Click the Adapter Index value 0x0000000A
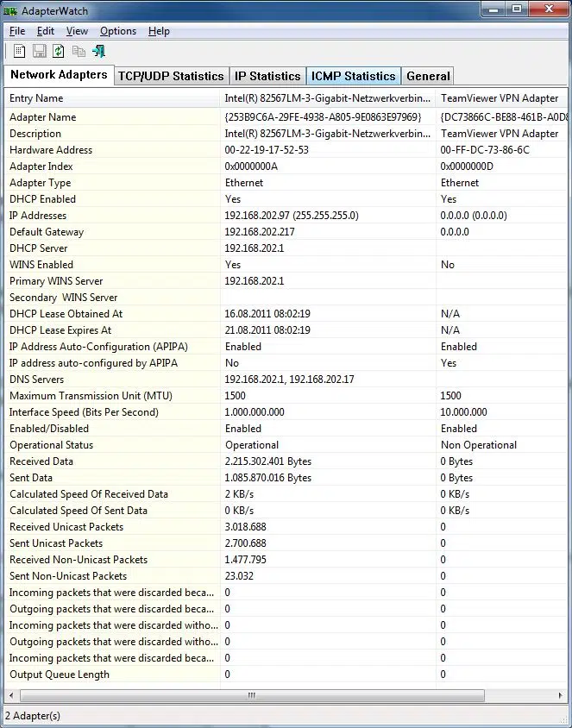Image resolution: width=572 pixels, height=728 pixels. [x=251, y=166]
